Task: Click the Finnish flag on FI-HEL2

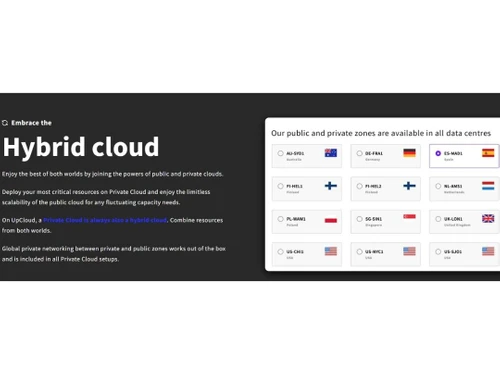Action: pyautogui.click(x=409, y=186)
